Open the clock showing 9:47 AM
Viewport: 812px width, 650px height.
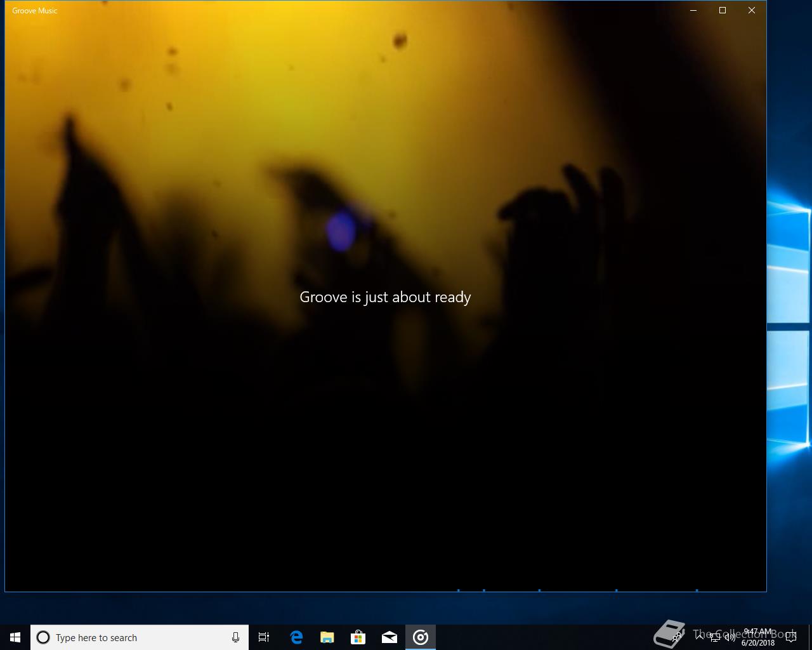[x=758, y=637]
